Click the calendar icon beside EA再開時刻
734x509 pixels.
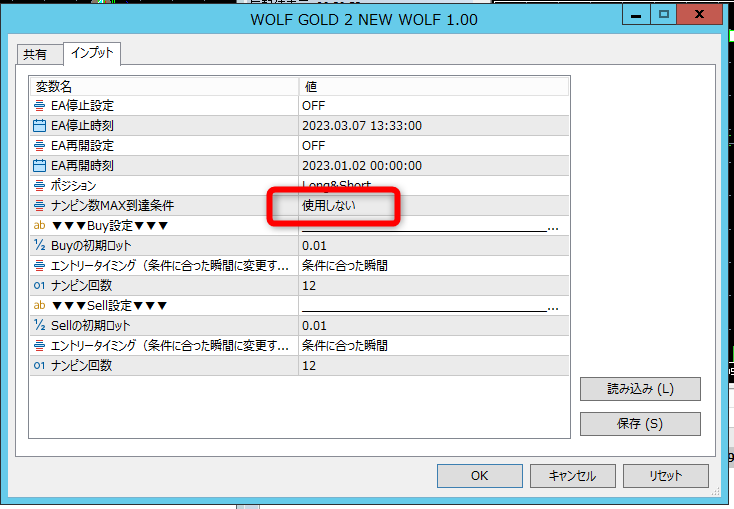[x=40, y=166]
